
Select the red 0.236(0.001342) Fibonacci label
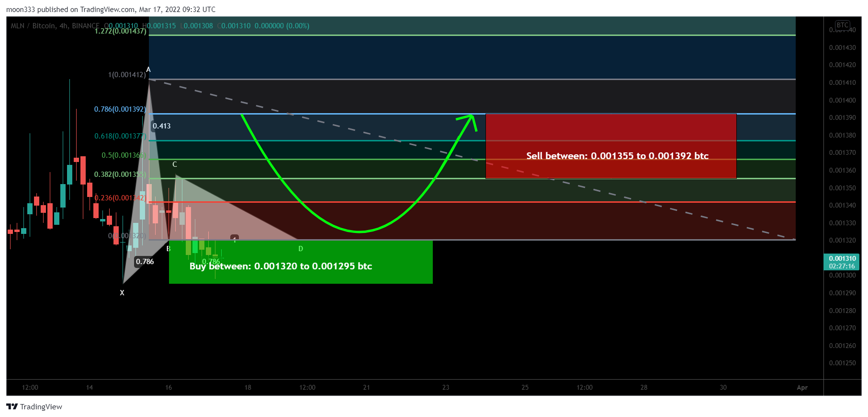pyautogui.click(x=120, y=198)
